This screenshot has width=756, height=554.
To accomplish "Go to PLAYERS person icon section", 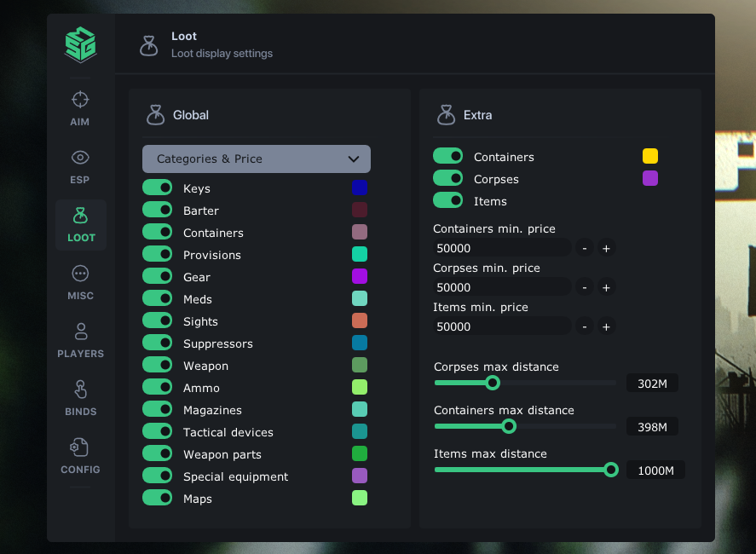I will pos(80,332).
